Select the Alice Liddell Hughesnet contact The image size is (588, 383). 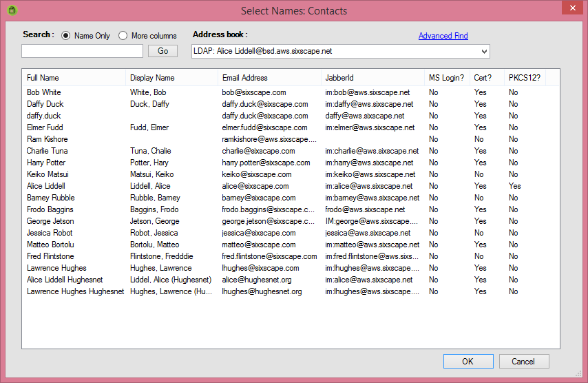65,280
